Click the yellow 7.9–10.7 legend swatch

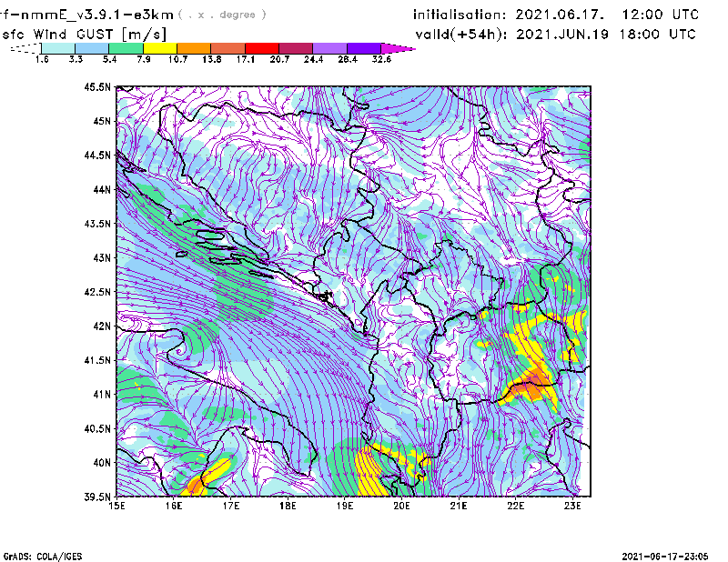[x=160, y=48]
